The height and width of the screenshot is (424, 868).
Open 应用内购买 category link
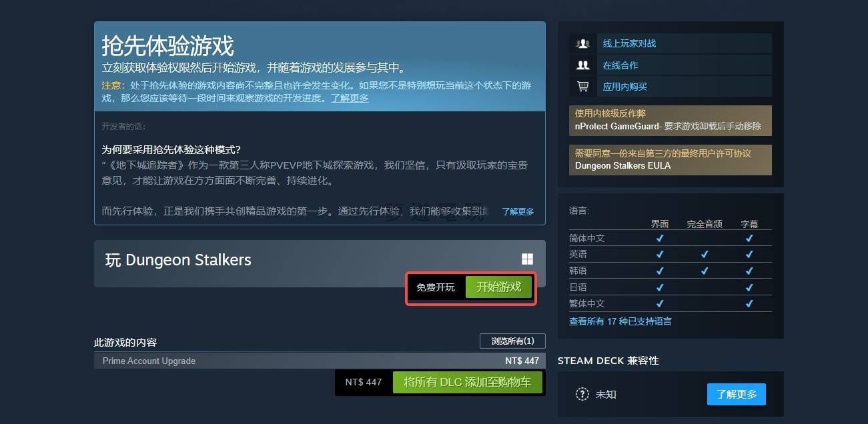[x=624, y=87]
